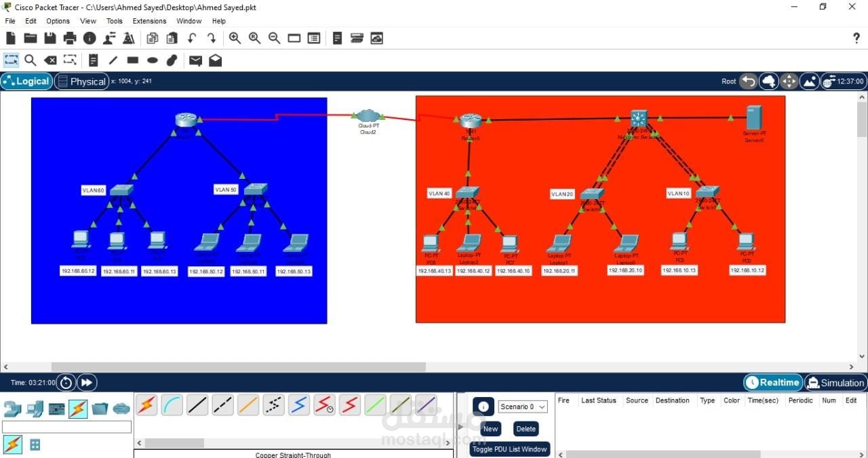Click horizontal scrollbar of the workspace
This screenshot has height=458, width=868.
click(238, 367)
